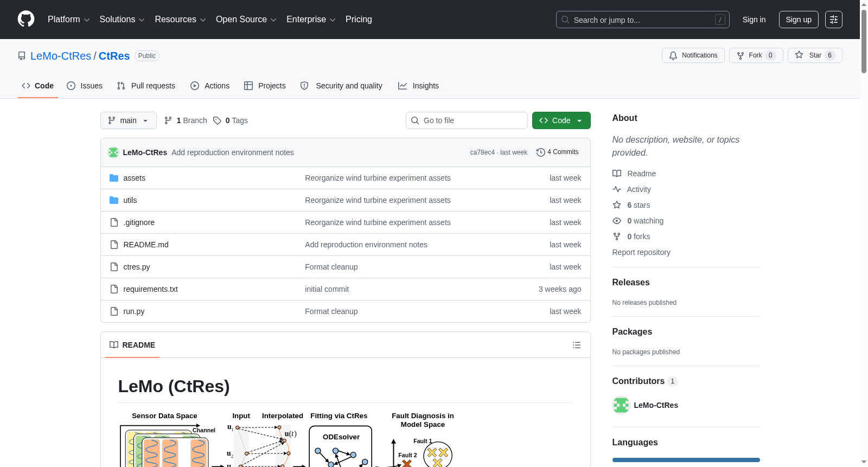Screen dimensions: 868x467
Task: Click the Pricing link
Action: click(x=359, y=20)
